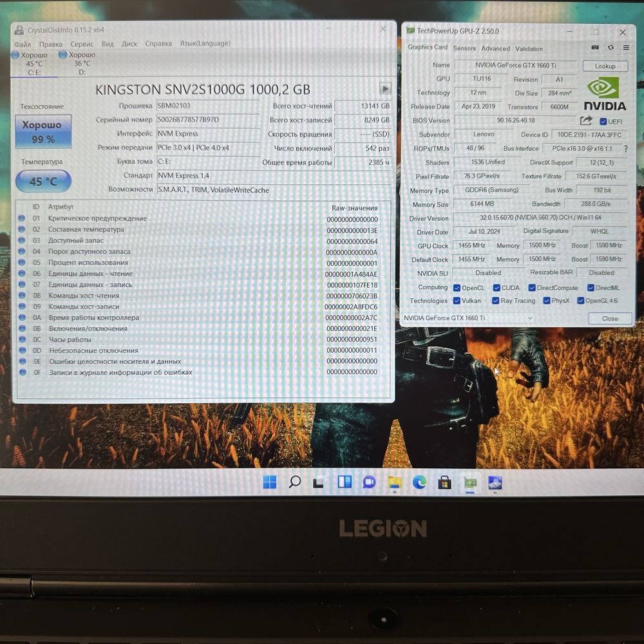
Task: Toggle the Ray Tracing checkbox
Action: pyautogui.click(x=495, y=301)
